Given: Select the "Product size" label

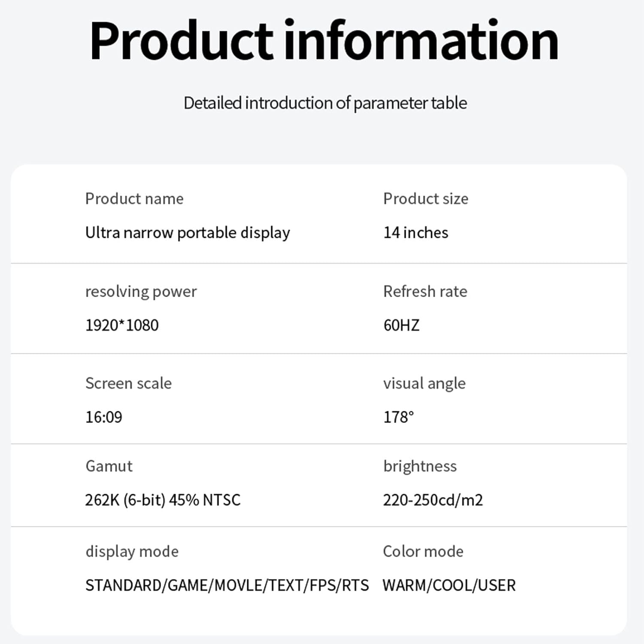Looking at the screenshot, I should pyautogui.click(x=425, y=199).
